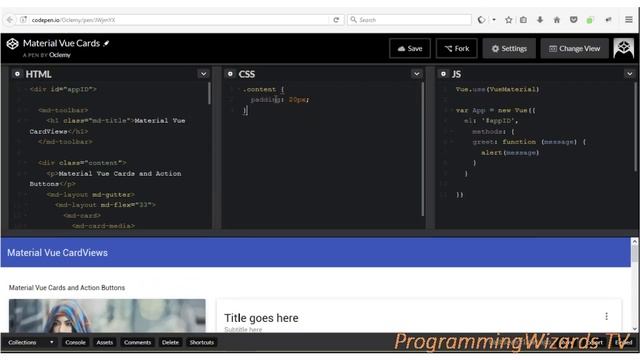Click '<div id="appID">' HTML line
Screen dimensions: 640x360
(x=63, y=89)
